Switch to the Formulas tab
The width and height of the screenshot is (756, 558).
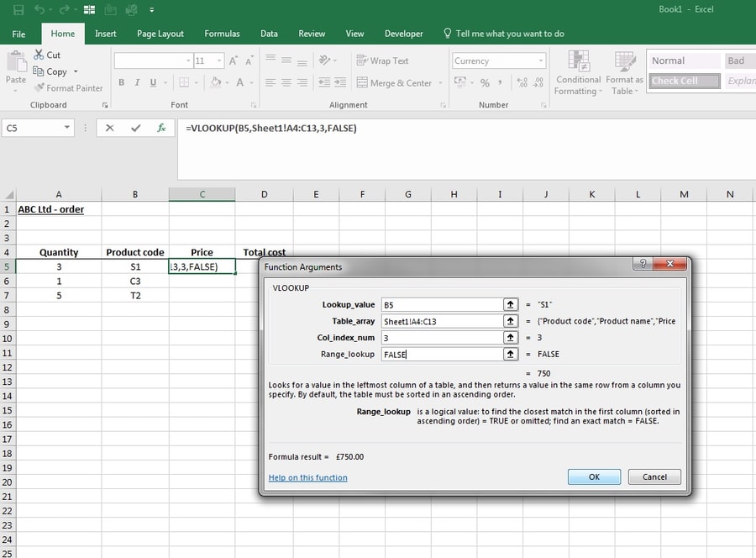(x=222, y=34)
